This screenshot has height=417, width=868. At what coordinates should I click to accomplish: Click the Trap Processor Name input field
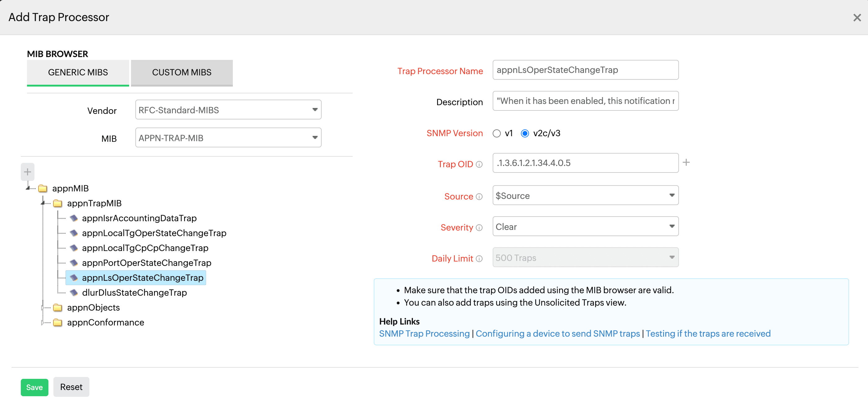pos(585,70)
